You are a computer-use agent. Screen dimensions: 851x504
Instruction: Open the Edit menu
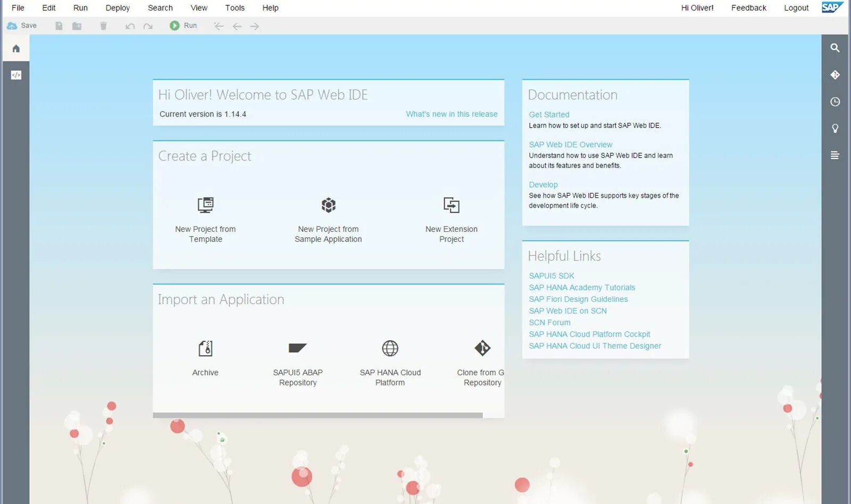click(49, 8)
